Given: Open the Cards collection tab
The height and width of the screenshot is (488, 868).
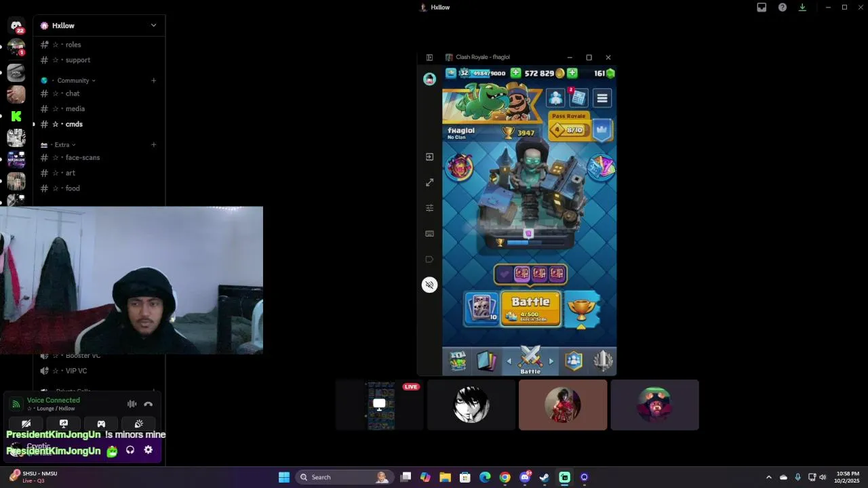Looking at the screenshot, I should click(x=487, y=361).
